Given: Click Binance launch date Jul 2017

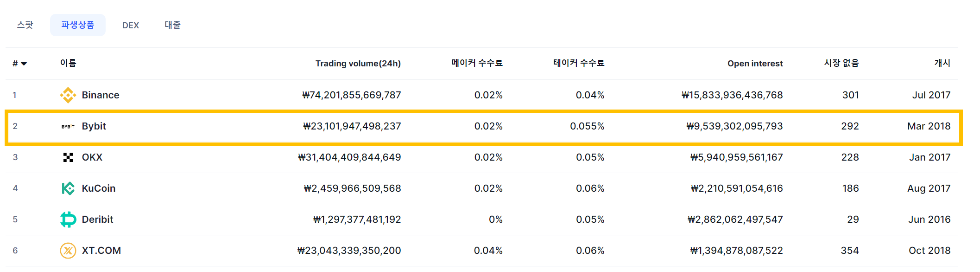Looking at the screenshot, I should (x=931, y=95).
